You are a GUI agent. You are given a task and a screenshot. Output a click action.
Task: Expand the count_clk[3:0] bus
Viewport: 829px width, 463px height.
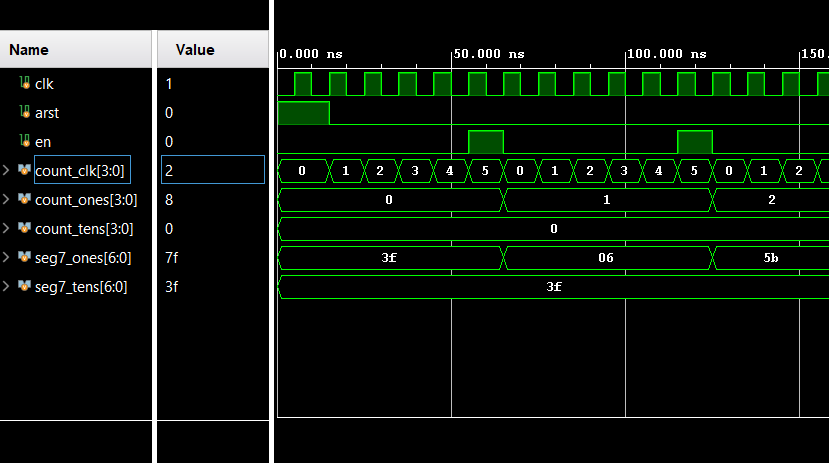click(6, 170)
